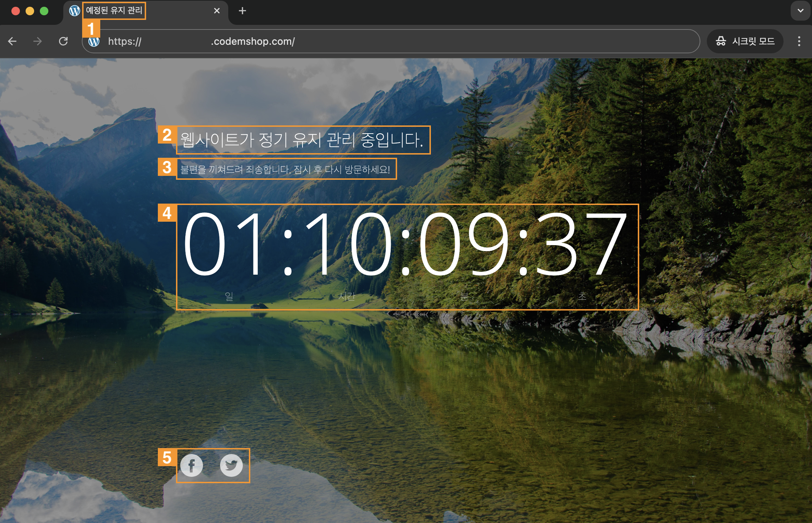Click the apology message 불편을 끼쳐드려 죄송합니다
This screenshot has width=812, height=523.
[x=285, y=169]
